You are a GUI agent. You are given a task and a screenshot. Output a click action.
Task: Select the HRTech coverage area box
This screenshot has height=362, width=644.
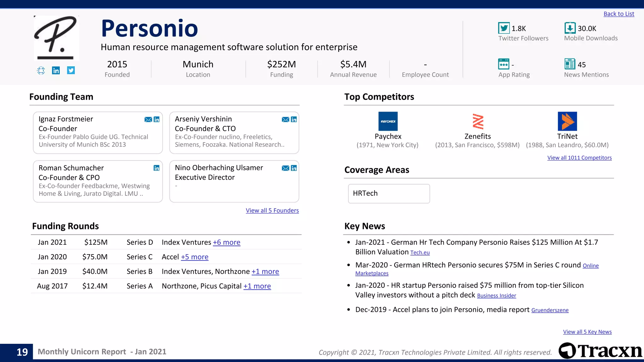click(389, 194)
